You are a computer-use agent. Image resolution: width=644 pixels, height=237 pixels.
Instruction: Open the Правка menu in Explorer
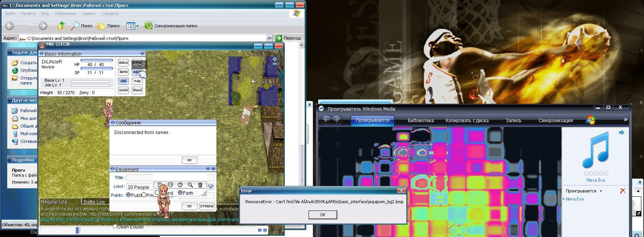pos(28,13)
